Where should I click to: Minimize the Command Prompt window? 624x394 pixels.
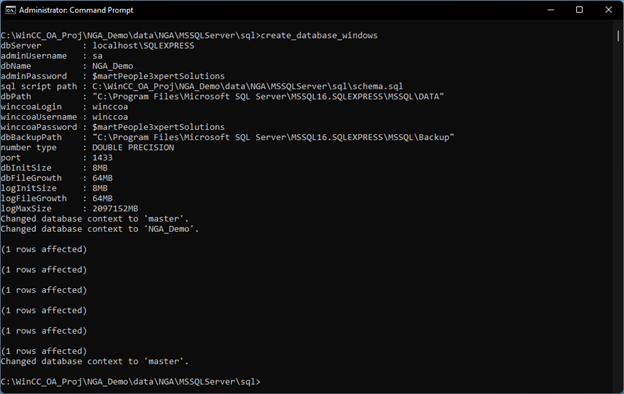pos(550,10)
